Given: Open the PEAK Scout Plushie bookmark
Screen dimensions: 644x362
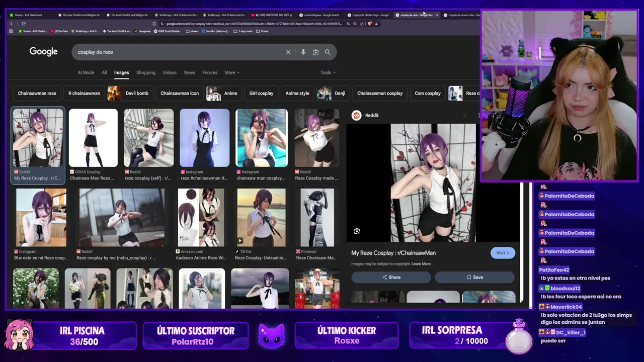Looking at the screenshot, I should 168,31.
